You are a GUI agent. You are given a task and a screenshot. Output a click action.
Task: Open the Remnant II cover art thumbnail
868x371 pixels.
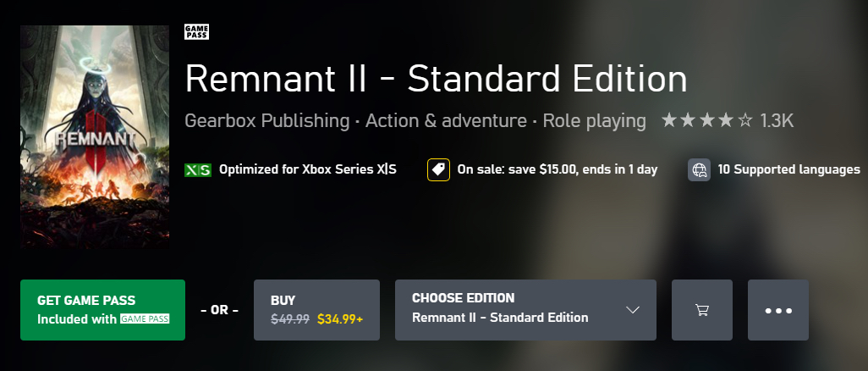click(x=95, y=136)
